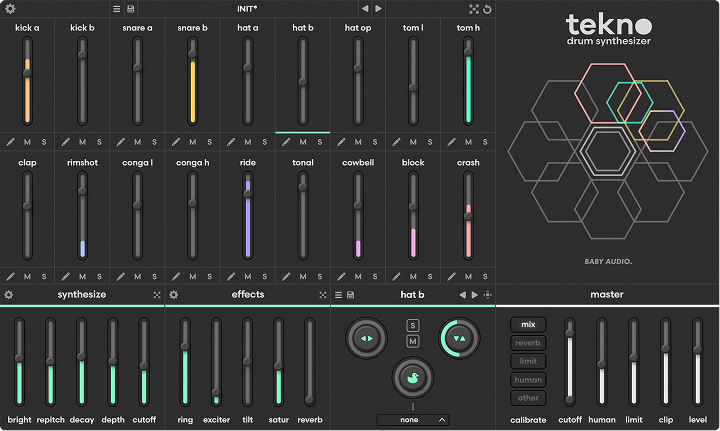The height and width of the screenshot is (431, 720).
Task: Click the duck sidechain knob icon
Action: (x=412, y=378)
